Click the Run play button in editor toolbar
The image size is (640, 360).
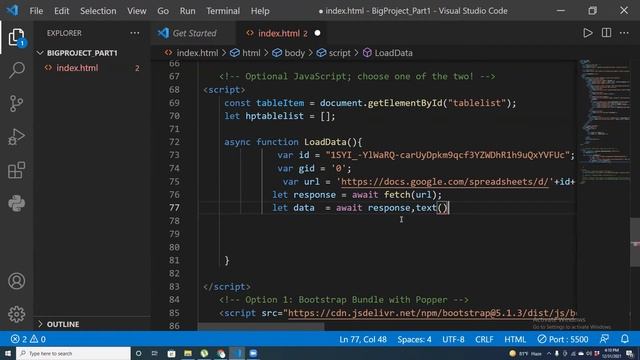click(x=587, y=33)
